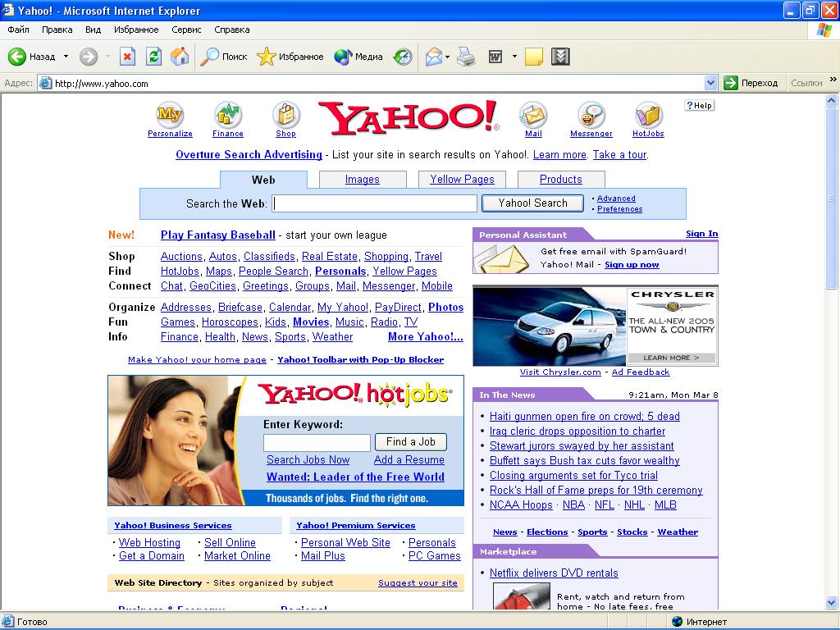Open the address bar URL dropdown
The image size is (840, 630).
(x=711, y=83)
